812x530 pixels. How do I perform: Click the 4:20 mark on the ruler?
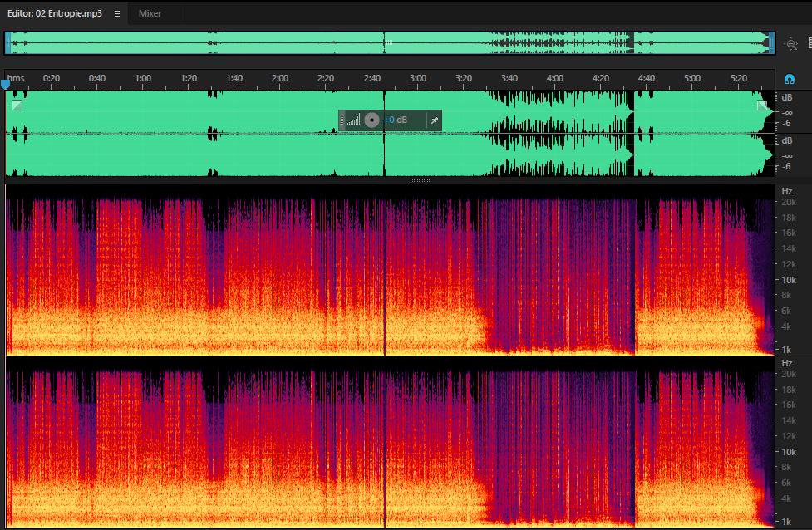(x=600, y=78)
